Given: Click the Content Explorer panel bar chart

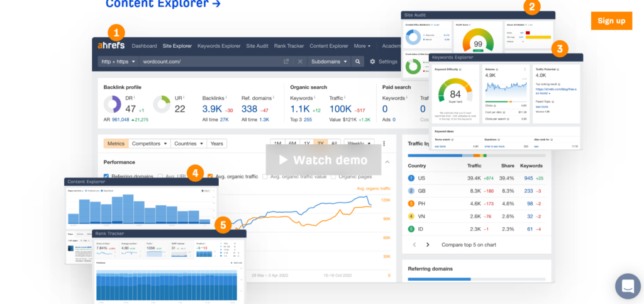Looking at the screenshot, I should [139, 209].
